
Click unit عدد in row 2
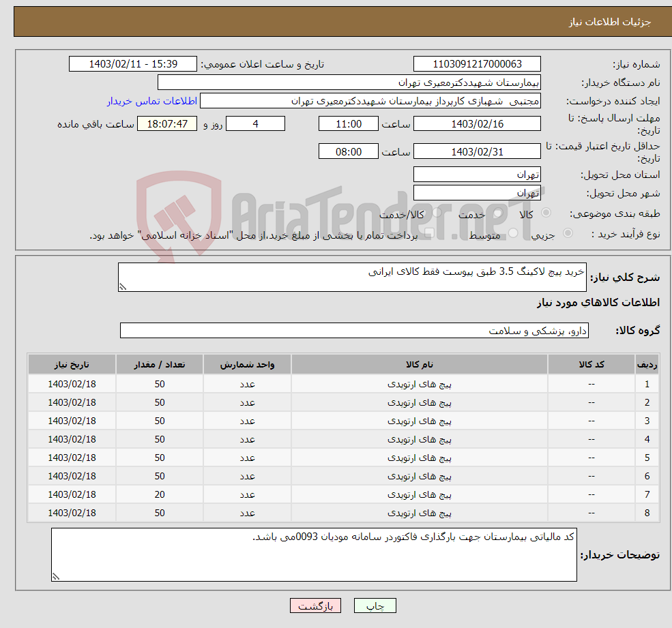coord(247,403)
